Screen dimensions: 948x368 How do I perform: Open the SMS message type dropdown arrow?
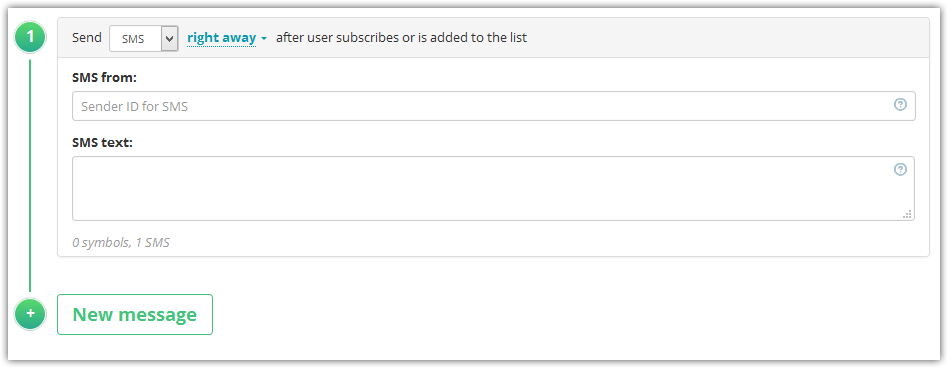[x=170, y=38]
